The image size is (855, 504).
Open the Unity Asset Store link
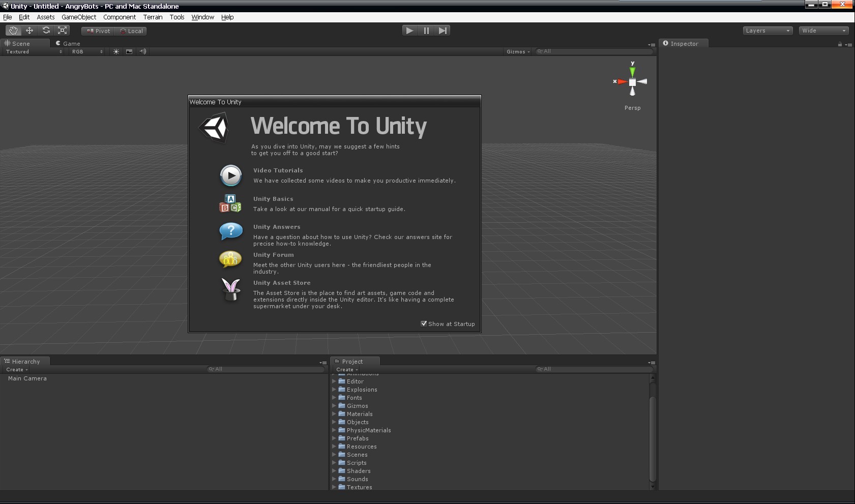pyautogui.click(x=282, y=283)
